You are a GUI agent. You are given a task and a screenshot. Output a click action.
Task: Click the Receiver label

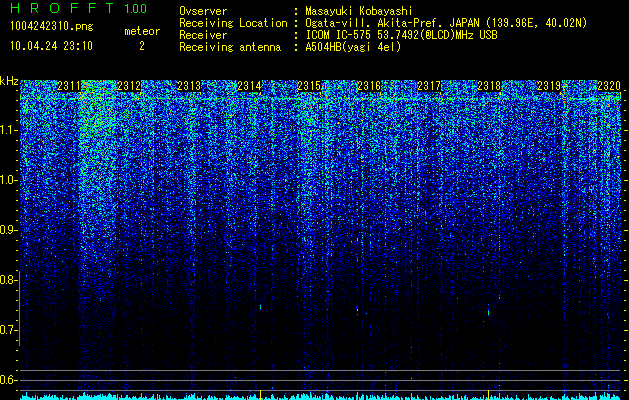[203, 35]
